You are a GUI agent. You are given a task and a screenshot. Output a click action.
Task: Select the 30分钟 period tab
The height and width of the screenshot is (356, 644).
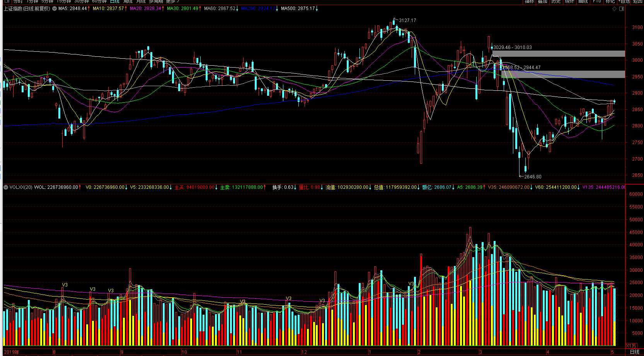[x=82, y=2]
